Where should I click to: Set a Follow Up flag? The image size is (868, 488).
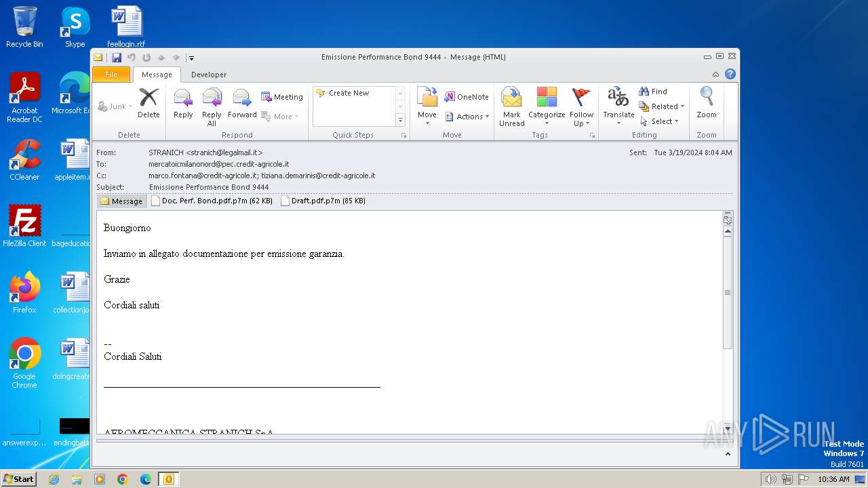point(581,107)
